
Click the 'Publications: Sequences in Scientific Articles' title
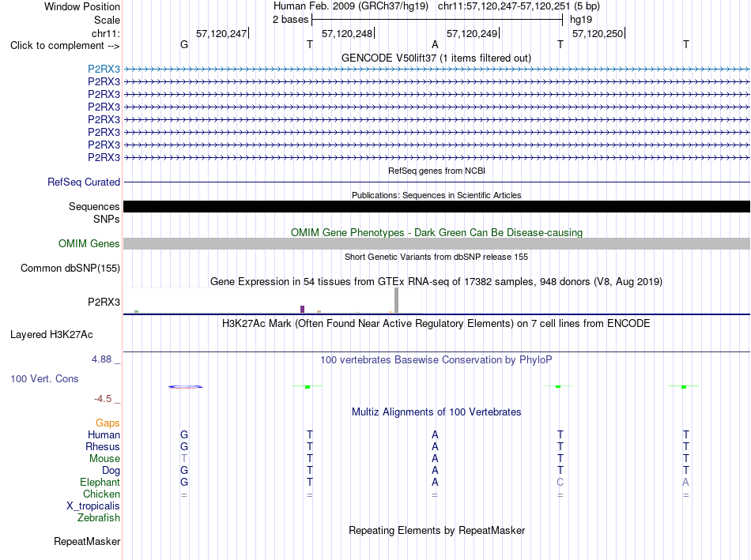[x=436, y=195]
